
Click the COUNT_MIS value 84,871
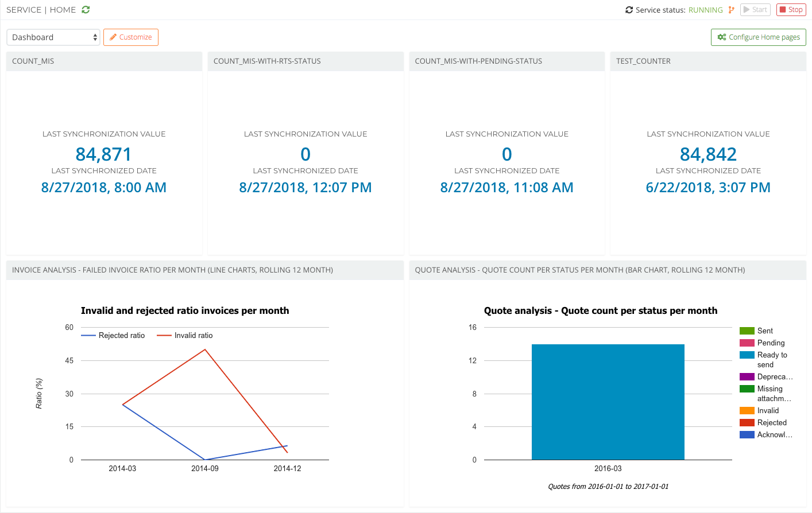(104, 154)
